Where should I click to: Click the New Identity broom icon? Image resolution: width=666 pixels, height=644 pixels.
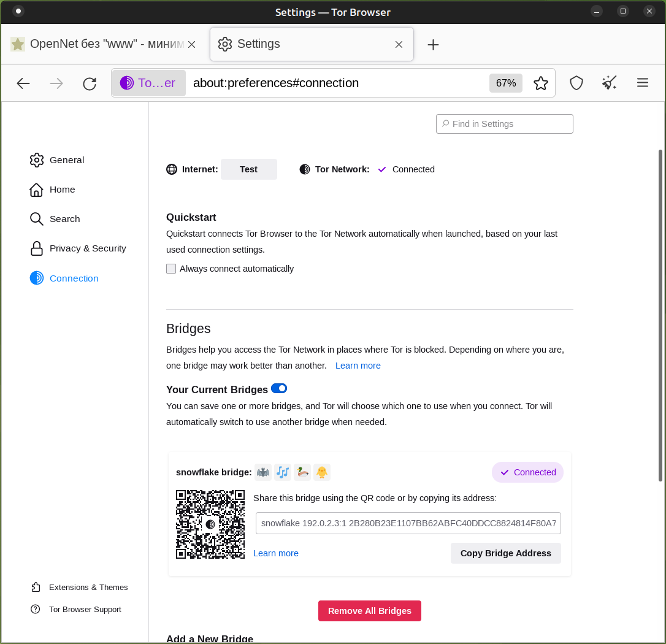(x=609, y=83)
